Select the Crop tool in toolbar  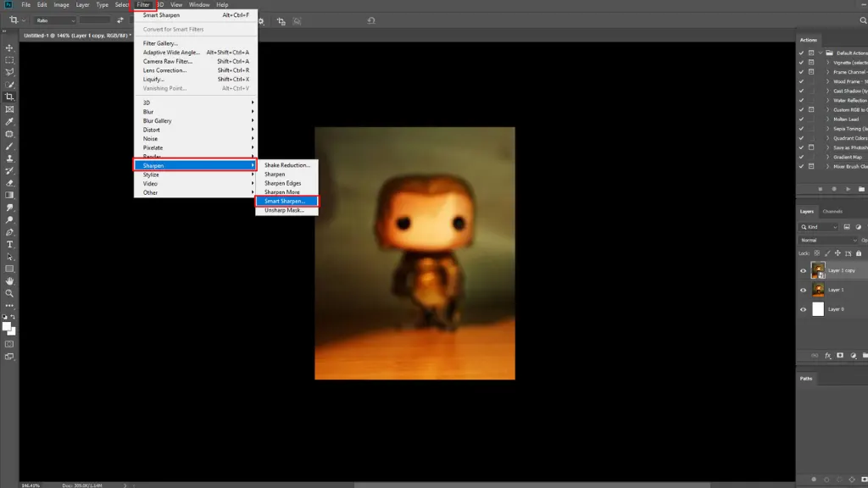tap(9, 97)
